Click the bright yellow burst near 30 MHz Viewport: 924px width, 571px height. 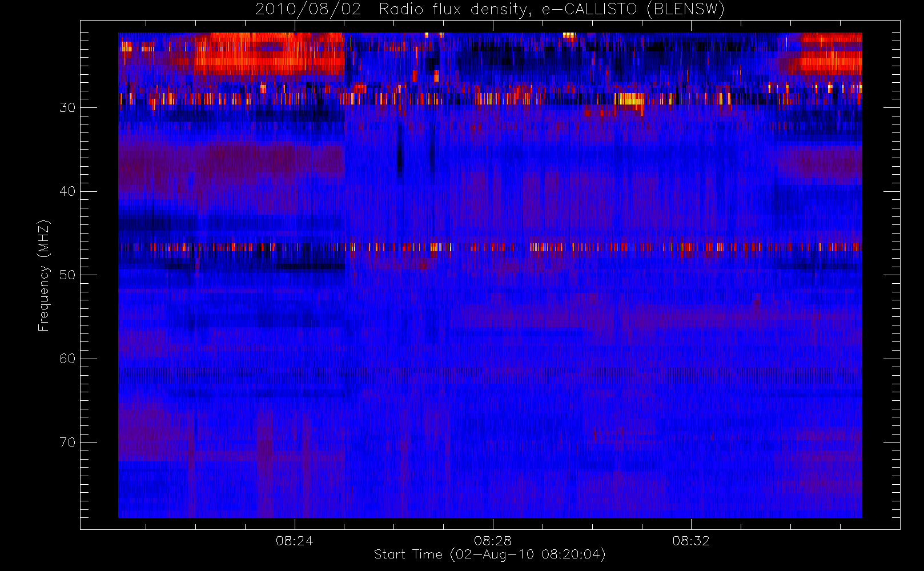629,99
